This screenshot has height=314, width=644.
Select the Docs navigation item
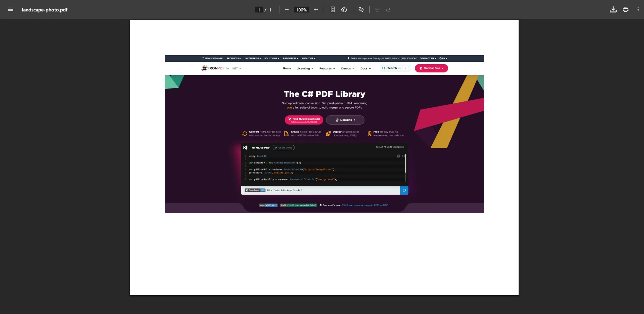pyautogui.click(x=364, y=68)
